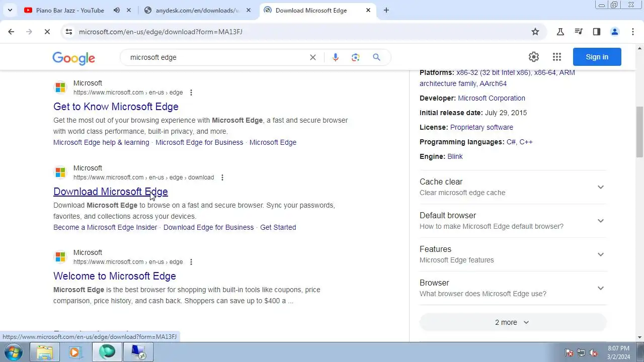Viewport: 644px width, 362px height.
Task: Open Microsoft Edge for Business link
Action: pos(199,142)
